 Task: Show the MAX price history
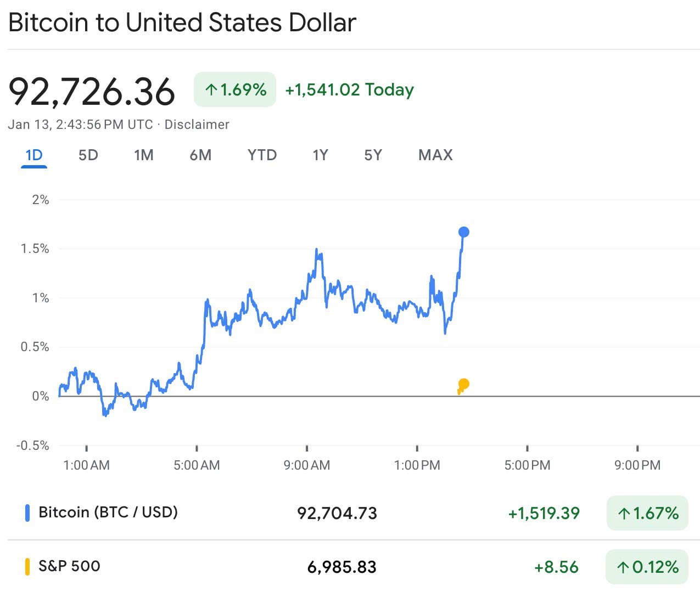[435, 155]
